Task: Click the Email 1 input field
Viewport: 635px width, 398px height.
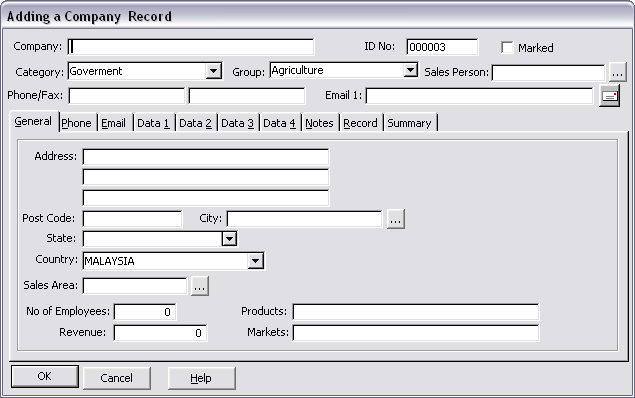Action: [x=479, y=96]
